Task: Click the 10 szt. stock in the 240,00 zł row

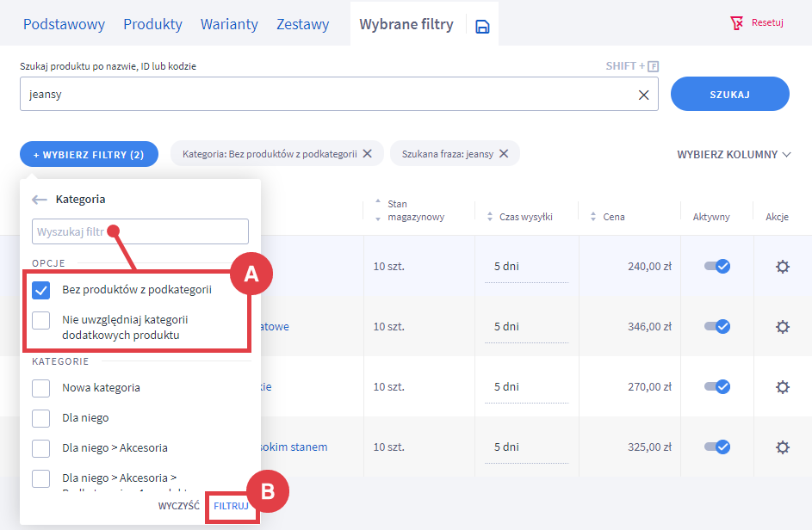Action: point(389,267)
